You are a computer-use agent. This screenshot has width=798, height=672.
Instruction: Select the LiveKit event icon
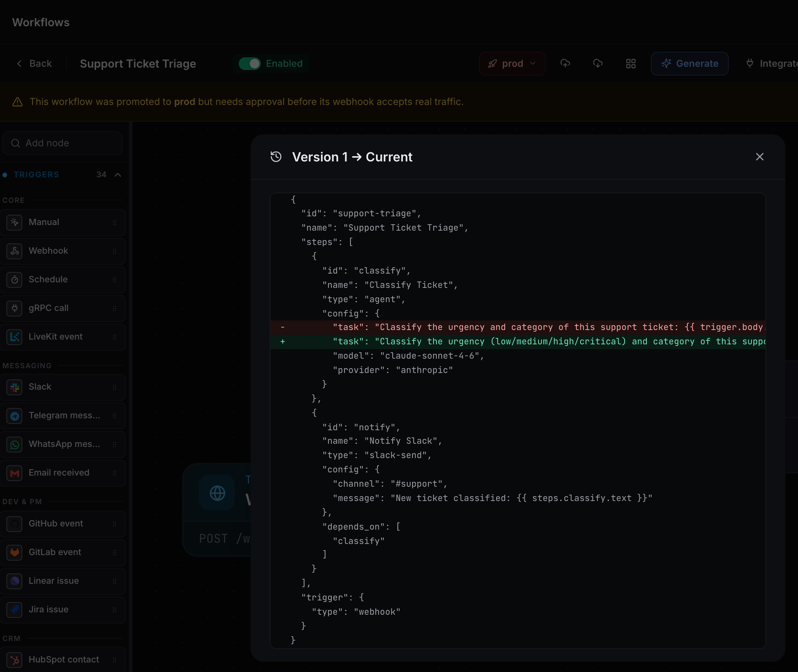tap(14, 337)
